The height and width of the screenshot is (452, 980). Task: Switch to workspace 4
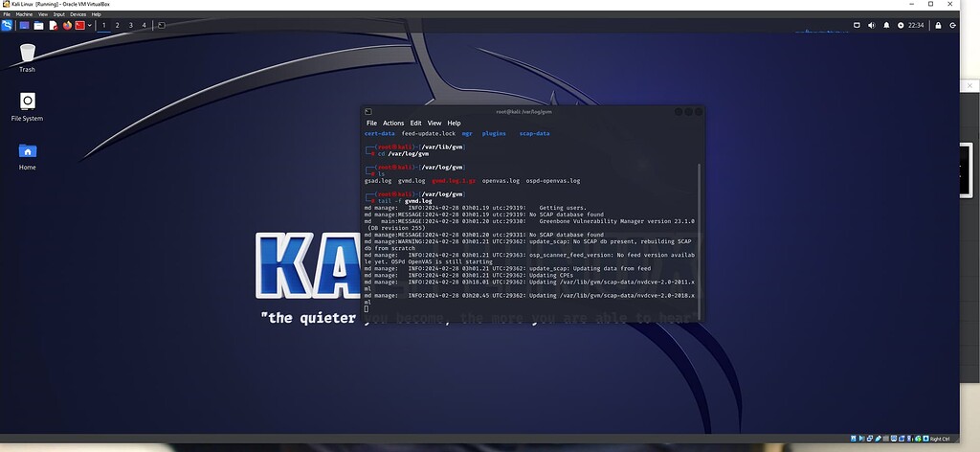click(145, 25)
